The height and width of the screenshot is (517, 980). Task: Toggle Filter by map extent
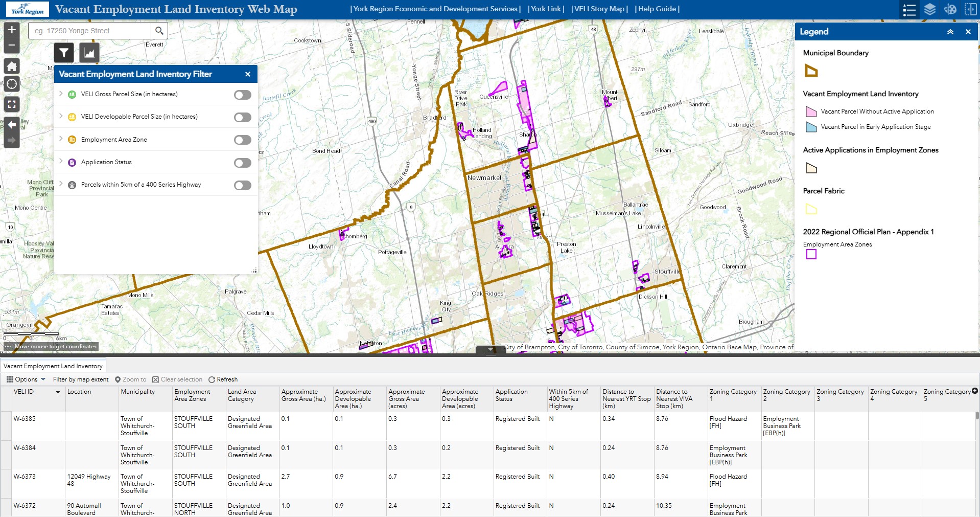coord(81,379)
